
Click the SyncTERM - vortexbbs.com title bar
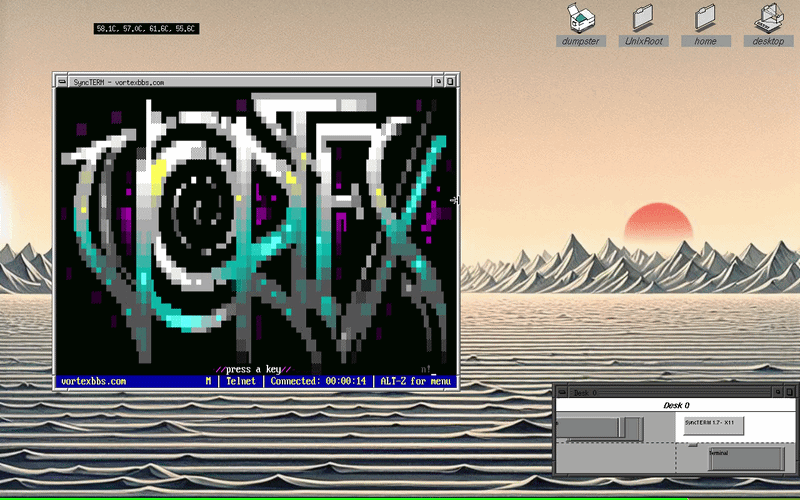250,82
